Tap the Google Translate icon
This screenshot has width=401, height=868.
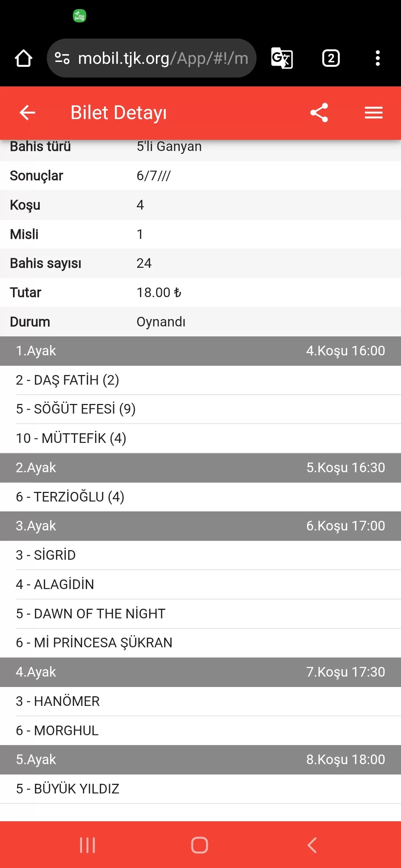click(x=282, y=58)
